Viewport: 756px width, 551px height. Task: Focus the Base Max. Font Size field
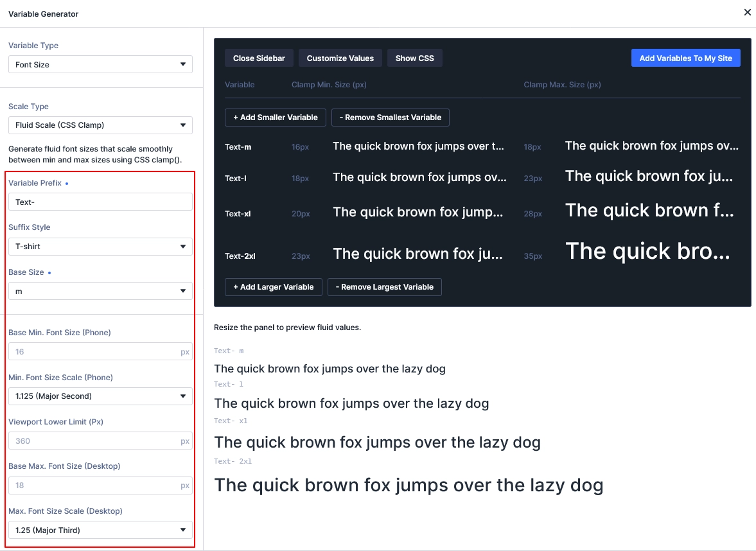(x=100, y=485)
